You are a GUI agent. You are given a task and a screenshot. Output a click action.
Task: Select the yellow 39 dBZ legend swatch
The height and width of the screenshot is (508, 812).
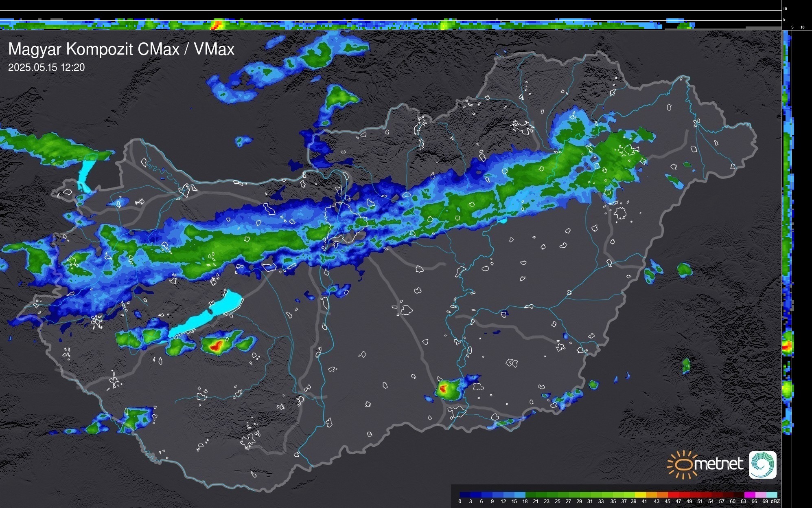[640, 495]
